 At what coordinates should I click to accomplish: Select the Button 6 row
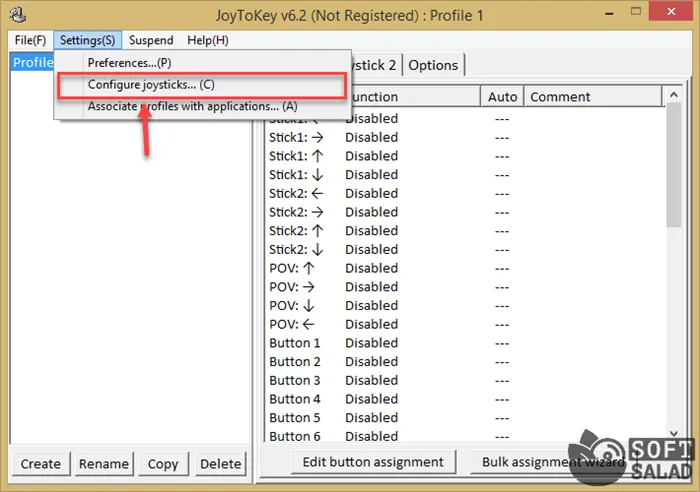click(x=464, y=437)
